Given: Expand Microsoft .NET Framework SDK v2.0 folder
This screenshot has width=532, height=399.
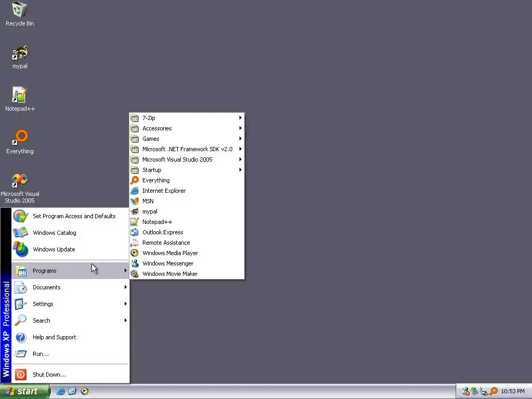Looking at the screenshot, I should click(187, 149).
